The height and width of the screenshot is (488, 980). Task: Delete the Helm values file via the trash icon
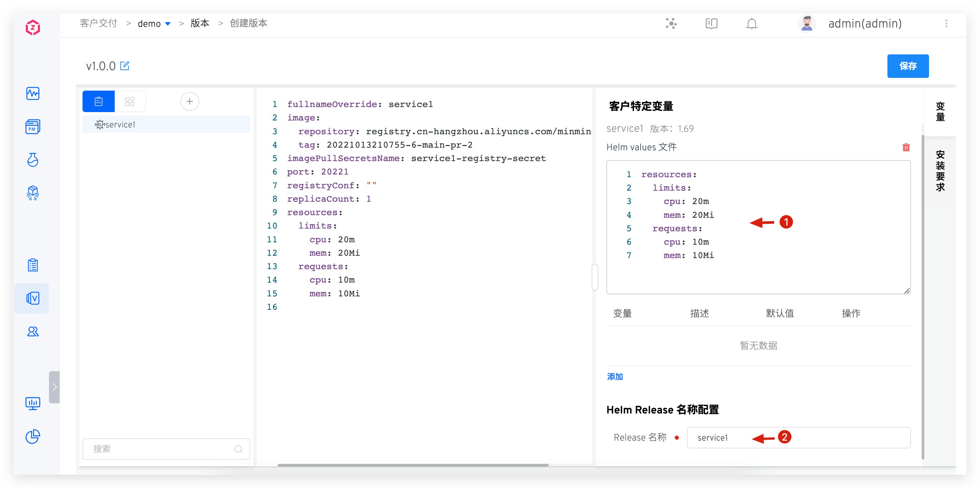coord(906,147)
